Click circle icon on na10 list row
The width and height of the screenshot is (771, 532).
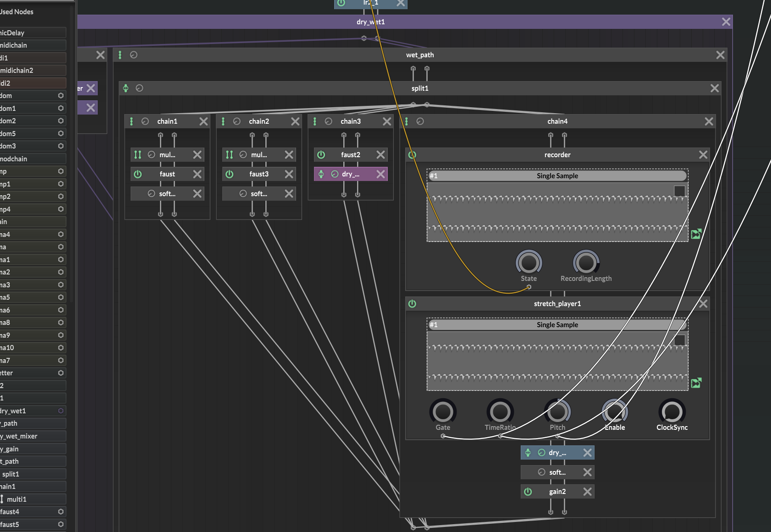pyautogui.click(x=61, y=348)
